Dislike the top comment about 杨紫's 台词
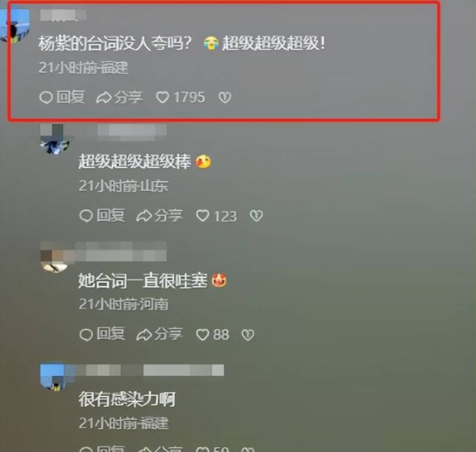Image resolution: width=476 pixels, height=452 pixels. click(225, 97)
